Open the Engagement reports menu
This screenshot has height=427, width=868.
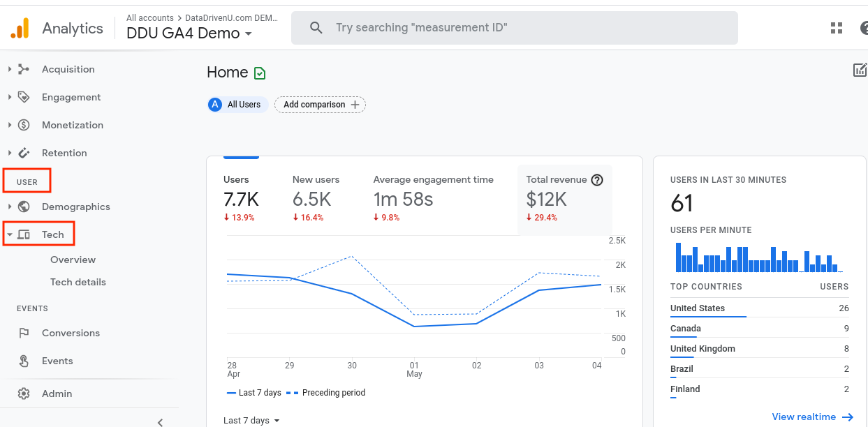coord(71,97)
